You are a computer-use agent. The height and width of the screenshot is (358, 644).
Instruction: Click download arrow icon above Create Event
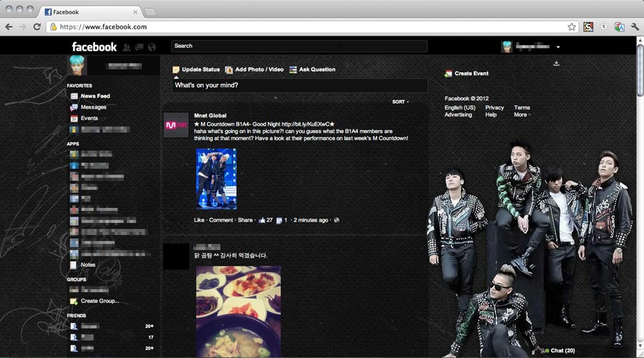tap(556, 63)
